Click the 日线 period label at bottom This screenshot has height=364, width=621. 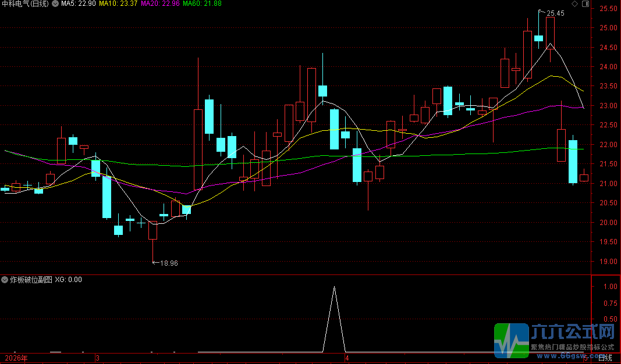pyautogui.click(x=605, y=358)
